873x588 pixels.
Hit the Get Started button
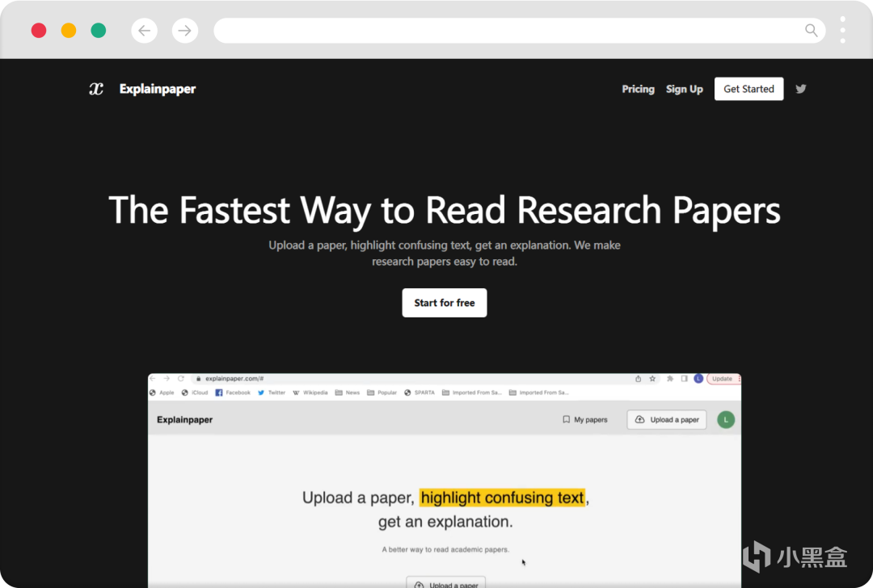[749, 89]
